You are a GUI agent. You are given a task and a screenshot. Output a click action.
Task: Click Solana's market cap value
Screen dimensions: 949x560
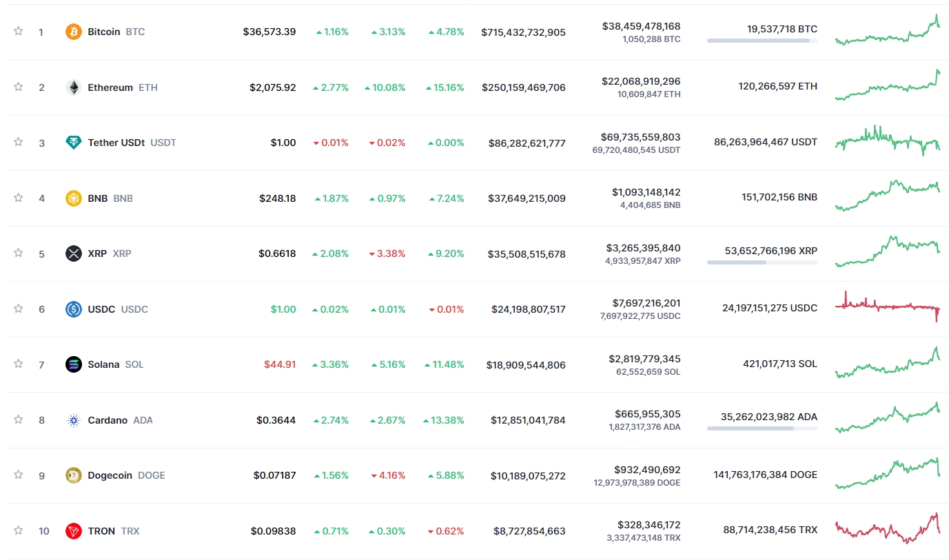(527, 365)
